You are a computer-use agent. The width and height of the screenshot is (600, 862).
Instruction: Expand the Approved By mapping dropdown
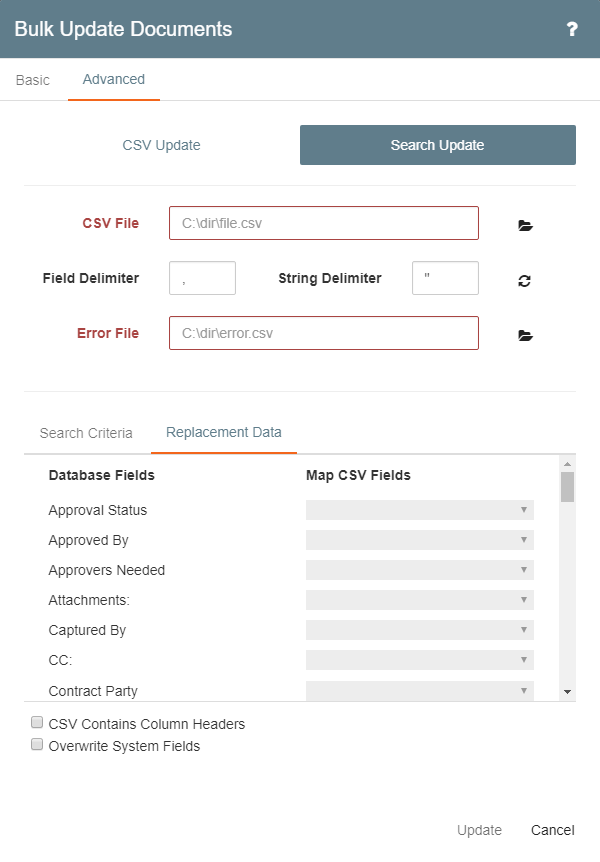[x=419, y=540]
